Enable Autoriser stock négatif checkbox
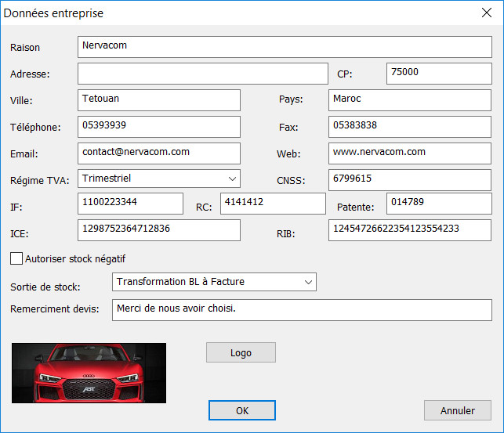Viewport: 504px width, 433px height. [16, 258]
